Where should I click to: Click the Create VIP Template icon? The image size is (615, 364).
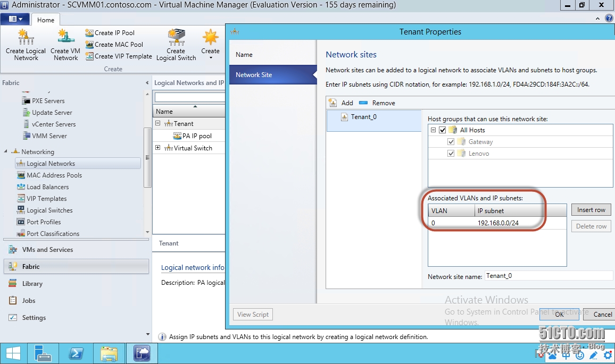(89, 56)
